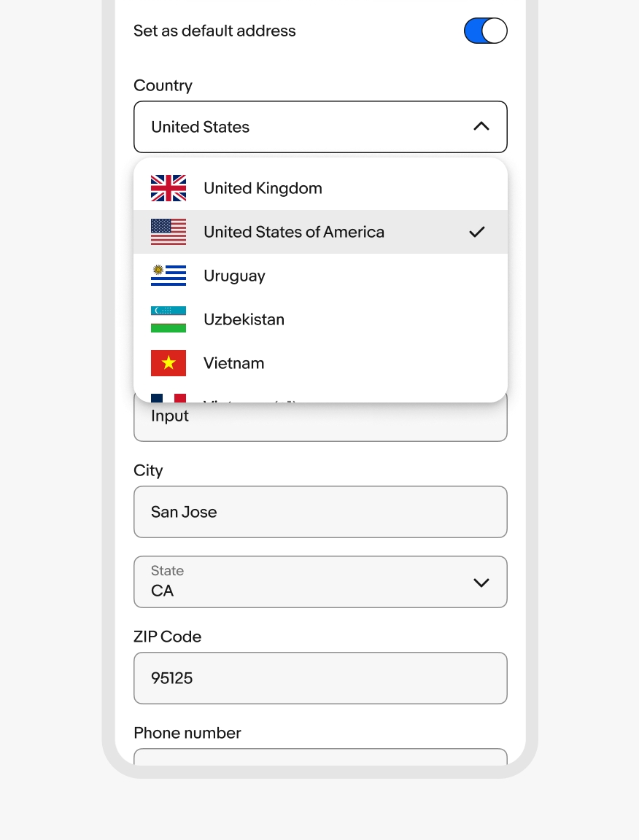Click the State field chevron arrow

tap(481, 583)
